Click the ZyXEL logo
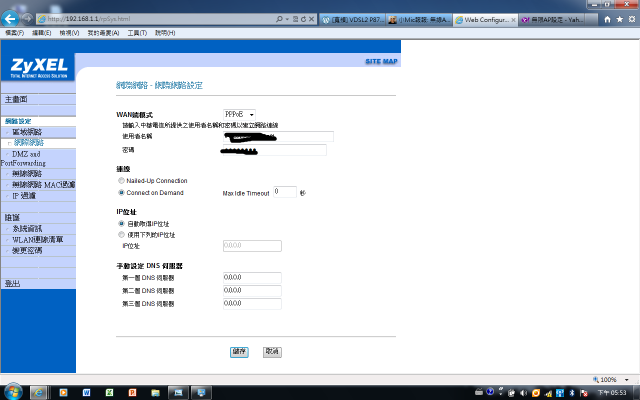This screenshot has height=400, width=640. pos(39,67)
